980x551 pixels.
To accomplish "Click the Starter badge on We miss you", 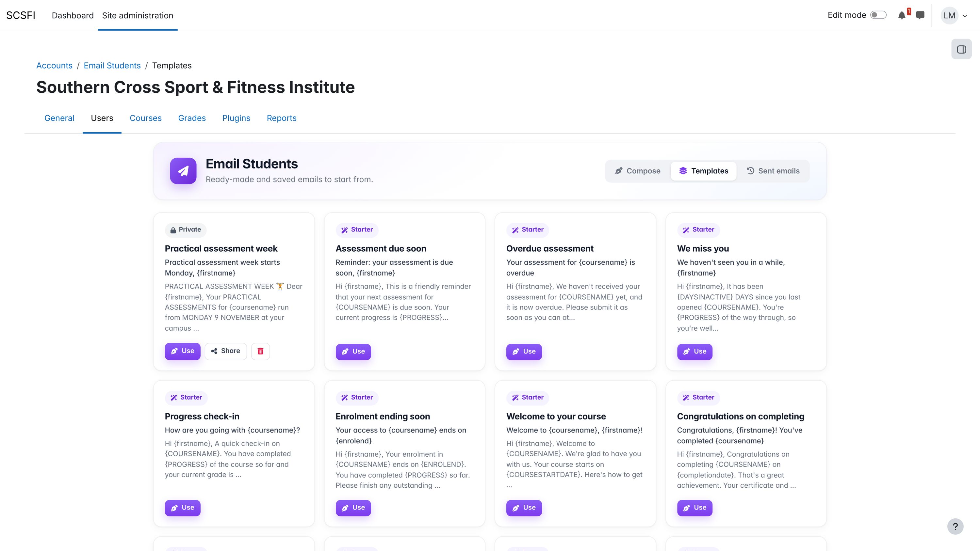I will click(x=698, y=230).
